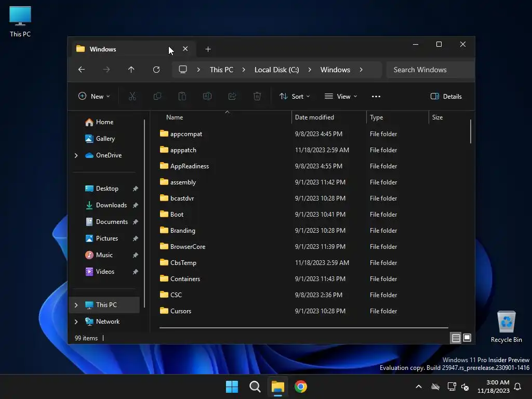Screen dimensions: 532x399
Task: Click the Share icon in toolbar
Action: tap(232, 96)
